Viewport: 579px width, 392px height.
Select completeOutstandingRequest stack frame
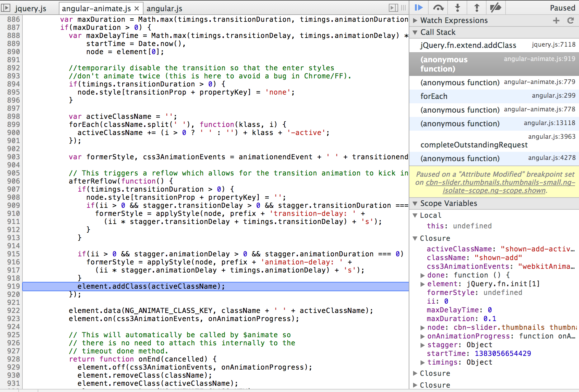click(494, 141)
